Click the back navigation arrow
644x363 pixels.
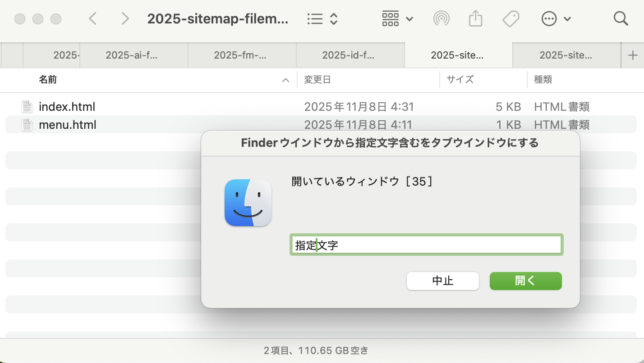tap(93, 18)
